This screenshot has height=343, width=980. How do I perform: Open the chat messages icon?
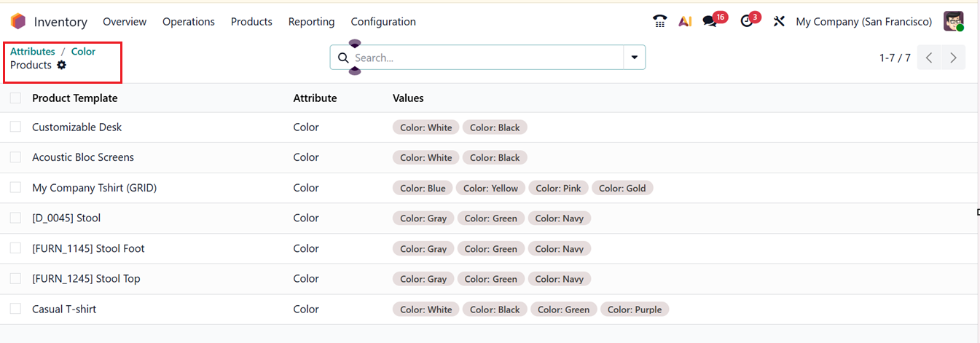tap(710, 22)
